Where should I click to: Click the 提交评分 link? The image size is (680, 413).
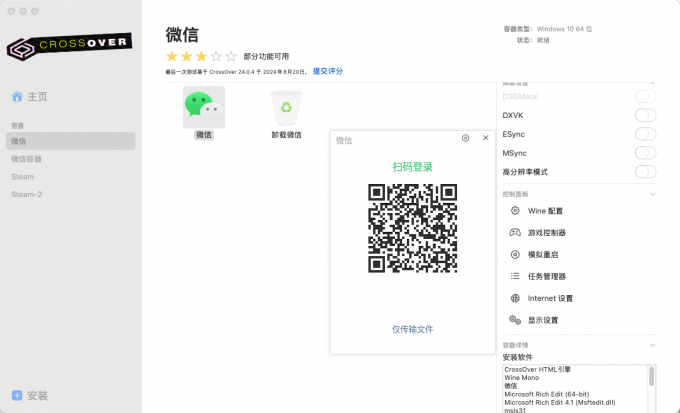click(x=328, y=71)
